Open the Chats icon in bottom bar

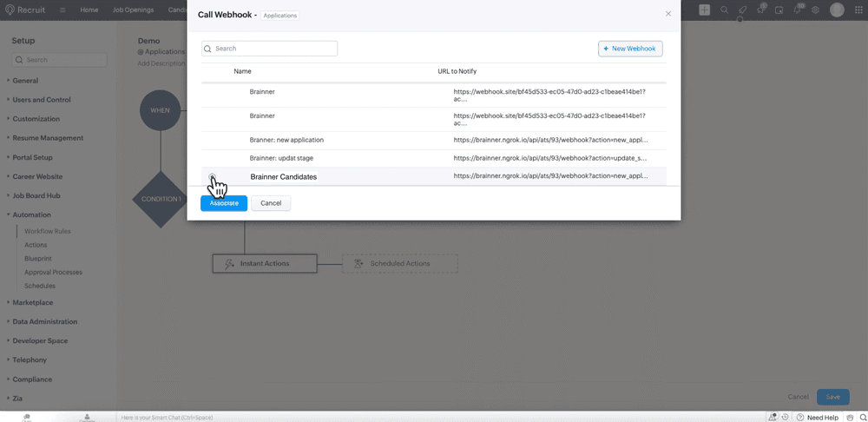[26, 418]
